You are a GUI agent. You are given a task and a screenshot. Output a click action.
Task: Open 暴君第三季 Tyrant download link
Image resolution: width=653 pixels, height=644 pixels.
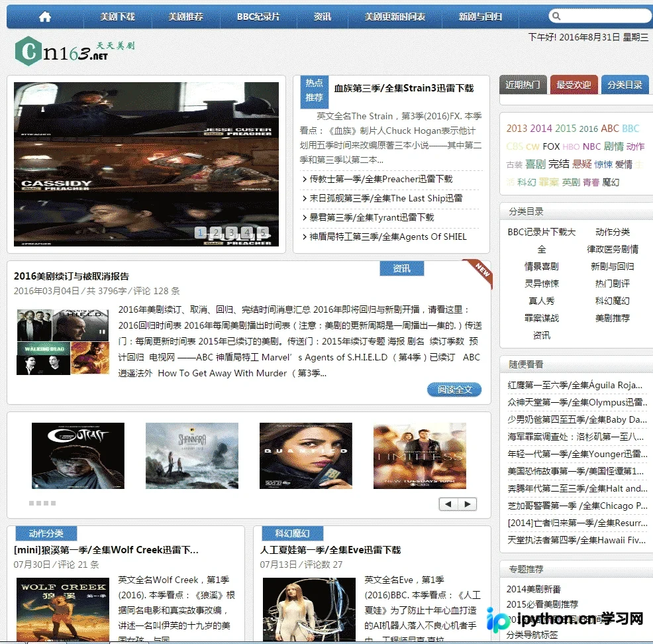coord(372,217)
